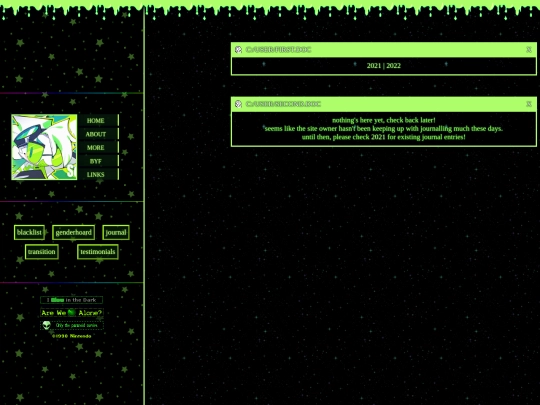The width and height of the screenshot is (540, 405).
Task: Go to the transition page
Action: click(x=42, y=252)
